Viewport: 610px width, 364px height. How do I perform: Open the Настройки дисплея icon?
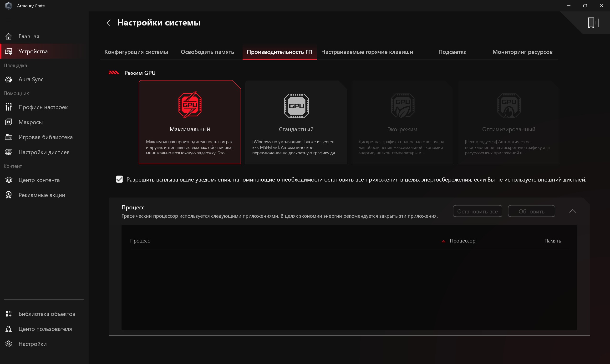9,152
